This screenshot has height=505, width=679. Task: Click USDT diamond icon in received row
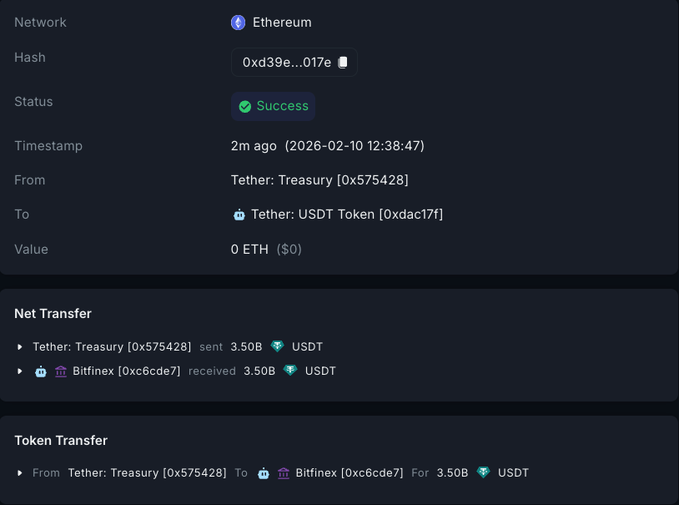pyautogui.click(x=290, y=371)
